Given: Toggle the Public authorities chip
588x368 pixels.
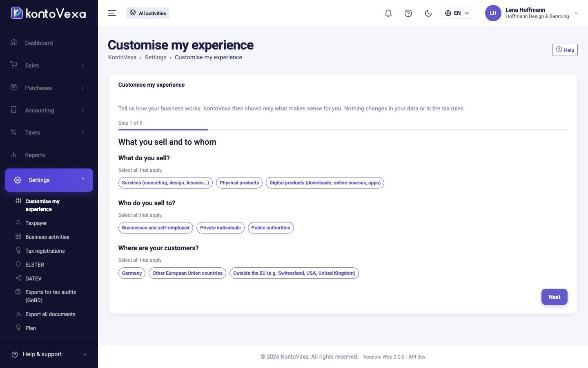Looking at the screenshot, I should (x=271, y=228).
